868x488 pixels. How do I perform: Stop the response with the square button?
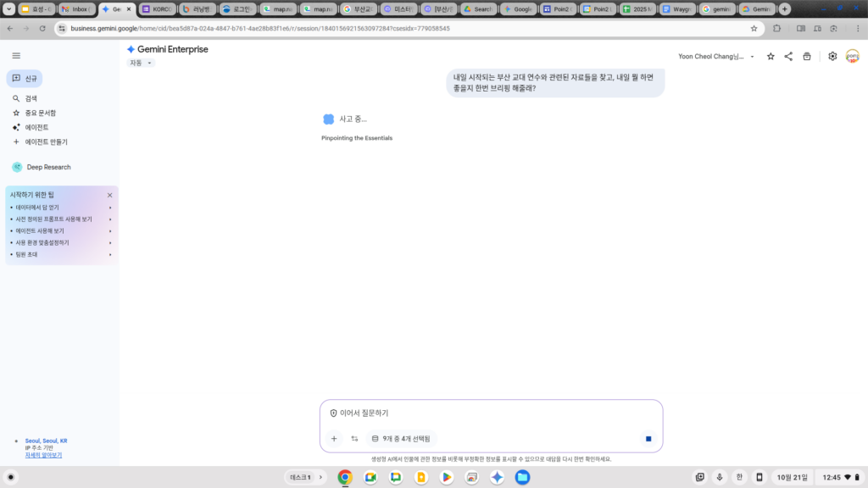pyautogui.click(x=648, y=439)
